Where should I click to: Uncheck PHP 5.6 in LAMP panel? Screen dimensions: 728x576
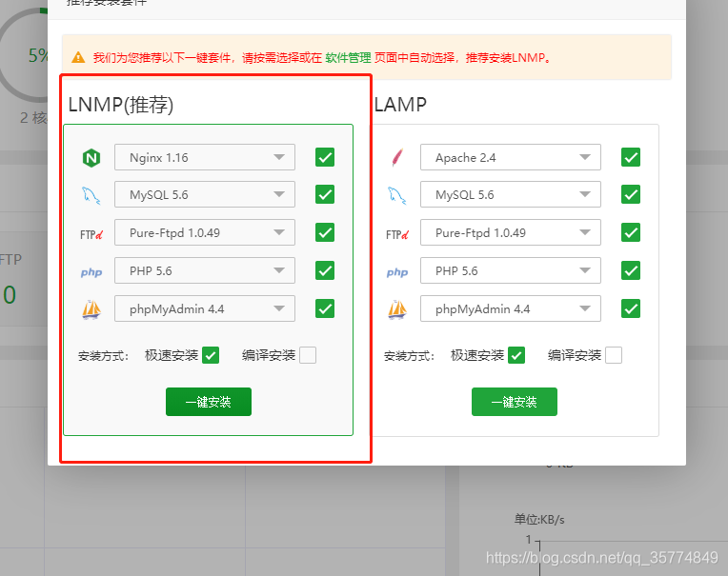pyautogui.click(x=631, y=270)
